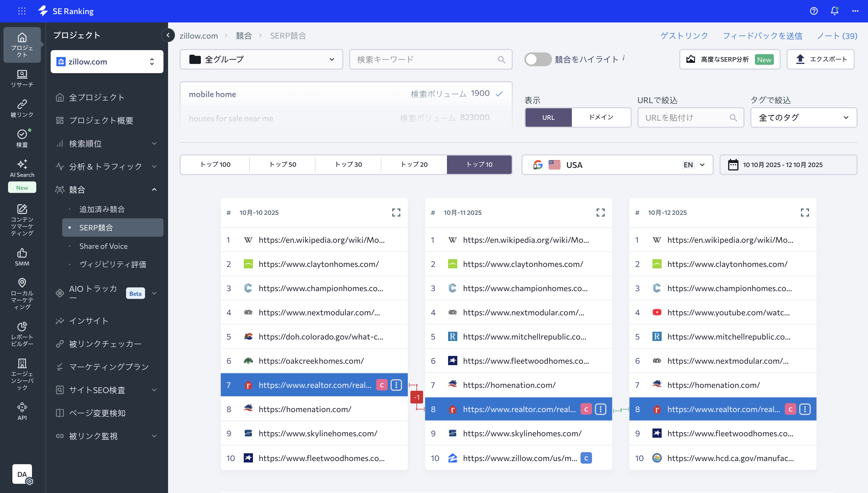Switch to the トップ 50 tab
The width and height of the screenshot is (868, 493).
282,164
